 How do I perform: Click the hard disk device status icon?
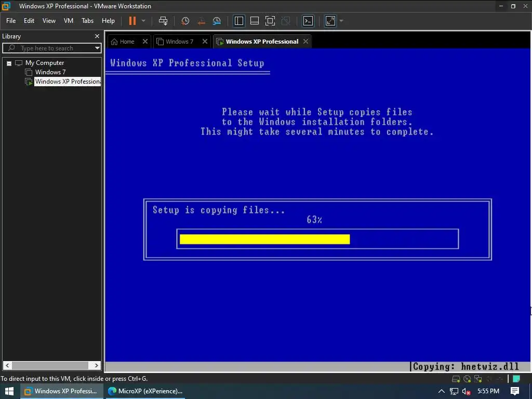tap(456, 379)
